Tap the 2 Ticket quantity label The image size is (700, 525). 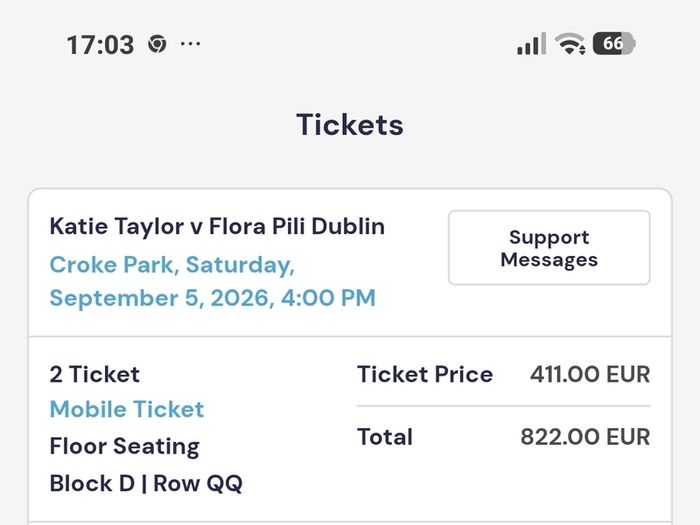tap(95, 374)
